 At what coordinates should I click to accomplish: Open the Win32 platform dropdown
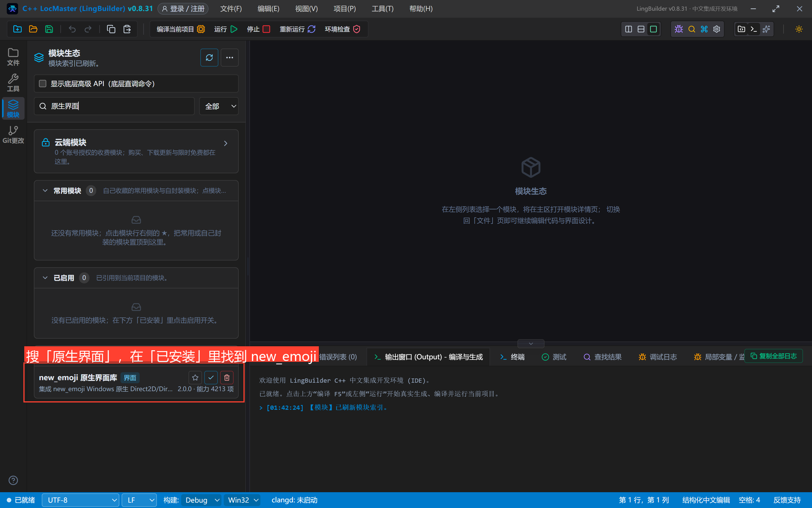(242, 500)
